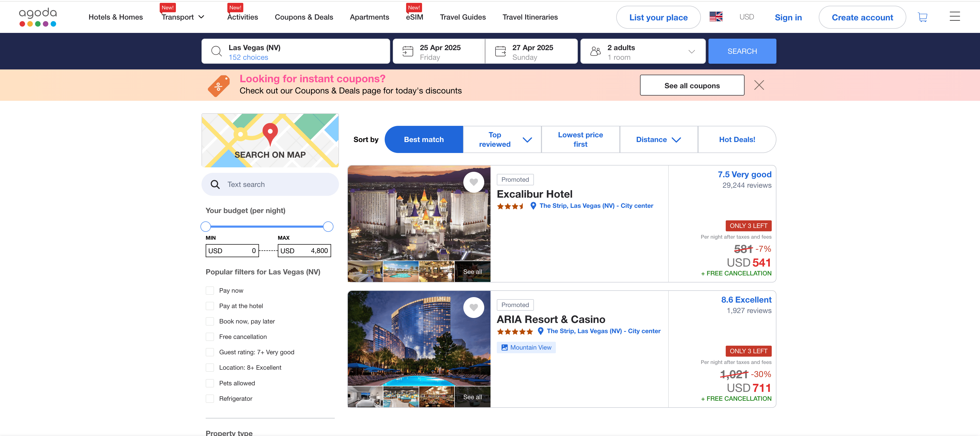The height and width of the screenshot is (436, 980).
Task: Click the ARIA Resort location pin icon
Action: (x=540, y=331)
